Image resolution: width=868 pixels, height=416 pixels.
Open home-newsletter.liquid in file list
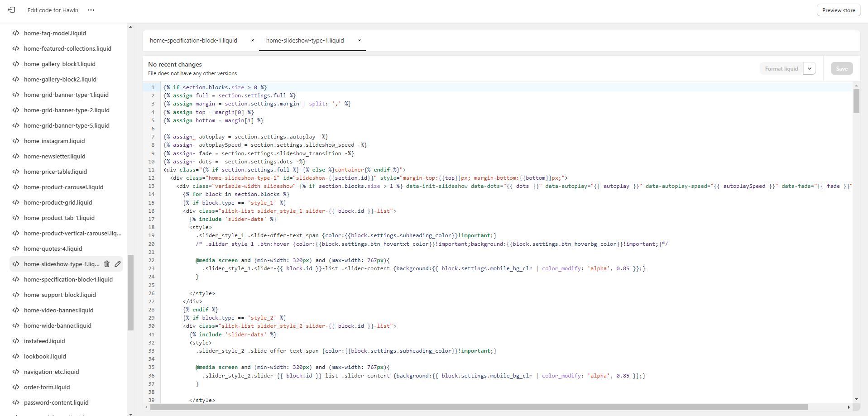(54, 156)
